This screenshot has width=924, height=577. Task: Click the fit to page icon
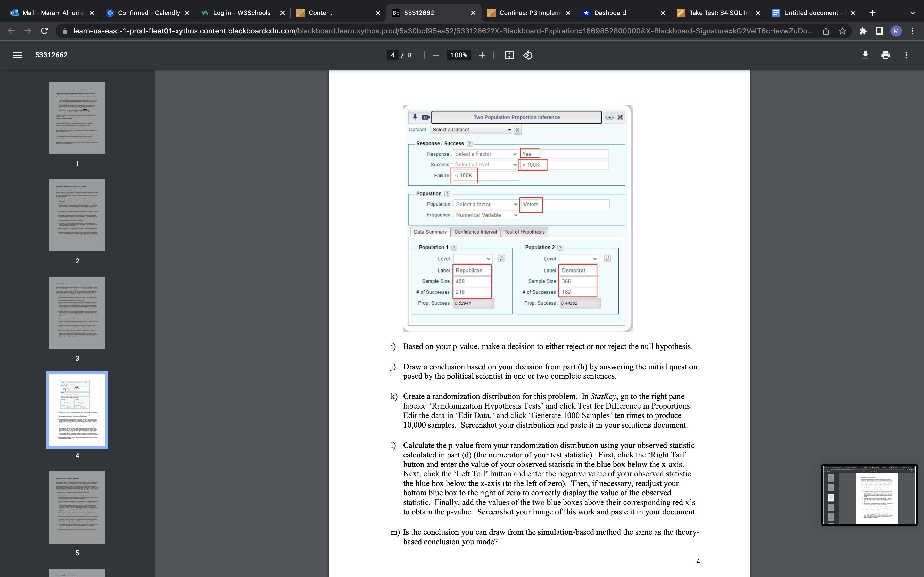pos(509,55)
